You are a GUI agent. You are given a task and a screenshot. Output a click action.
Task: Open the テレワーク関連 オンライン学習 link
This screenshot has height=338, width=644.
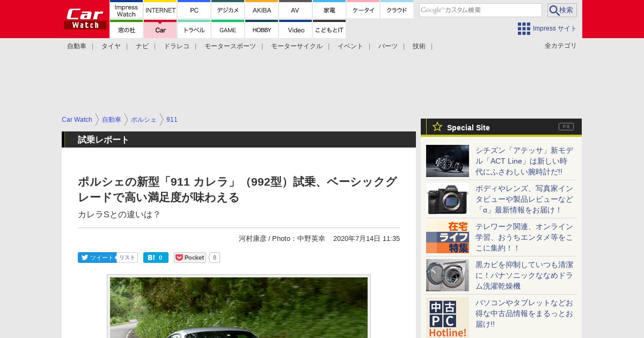click(524, 237)
